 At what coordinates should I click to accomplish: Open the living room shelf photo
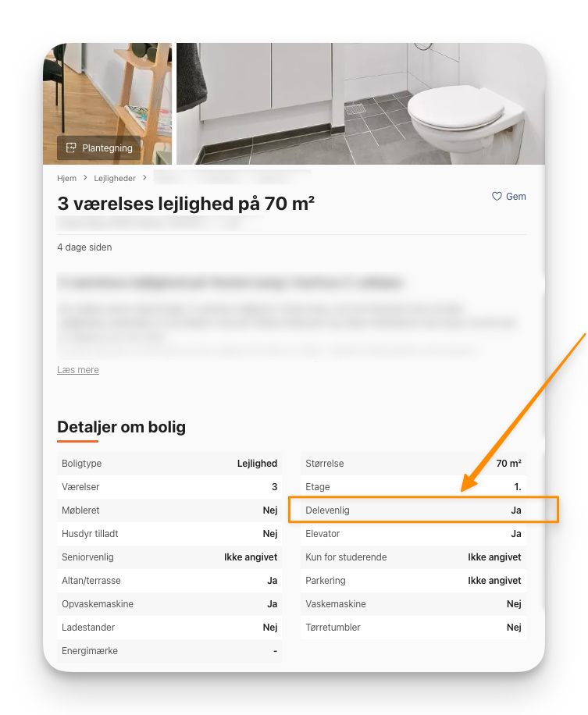click(x=107, y=104)
